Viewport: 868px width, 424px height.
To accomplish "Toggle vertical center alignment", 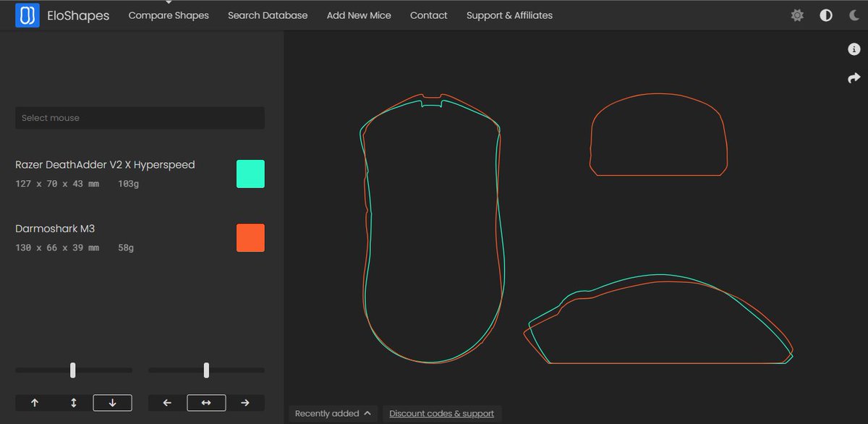I will (x=73, y=402).
